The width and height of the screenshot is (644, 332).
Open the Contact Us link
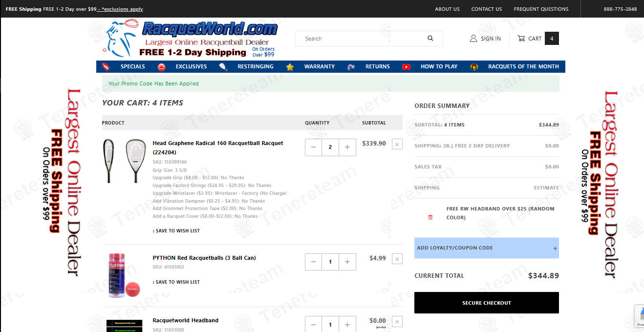click(x=487, y=9)
